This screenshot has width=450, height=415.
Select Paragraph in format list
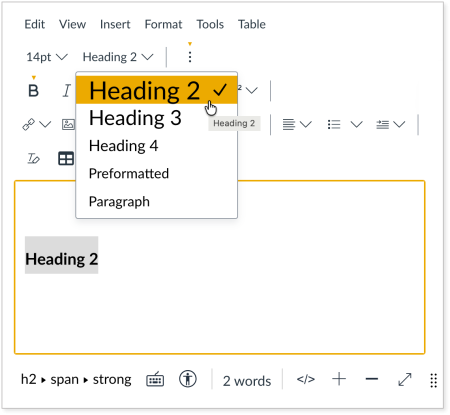pyautogui.click(x=157, y=201)
